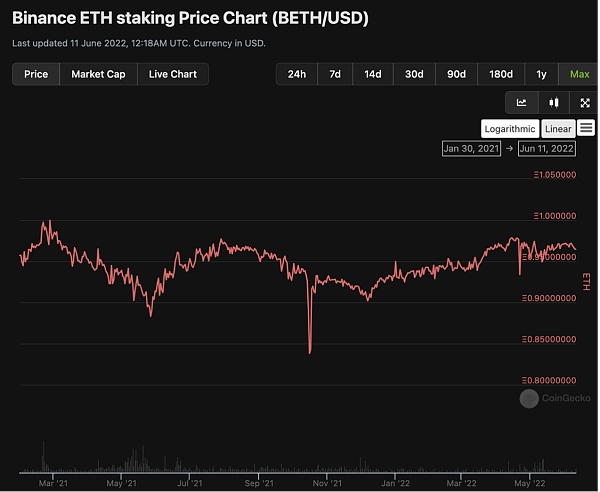Choose the 14d time range

tap(372, 74)
